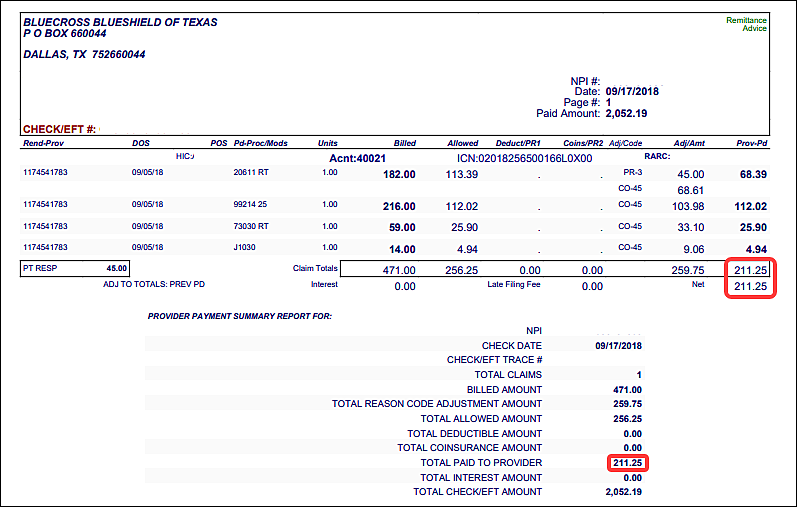Click procedure code 73030 RT
This screenshot has width=797, height=507.
pyautogui.click(x=251, y=227)
